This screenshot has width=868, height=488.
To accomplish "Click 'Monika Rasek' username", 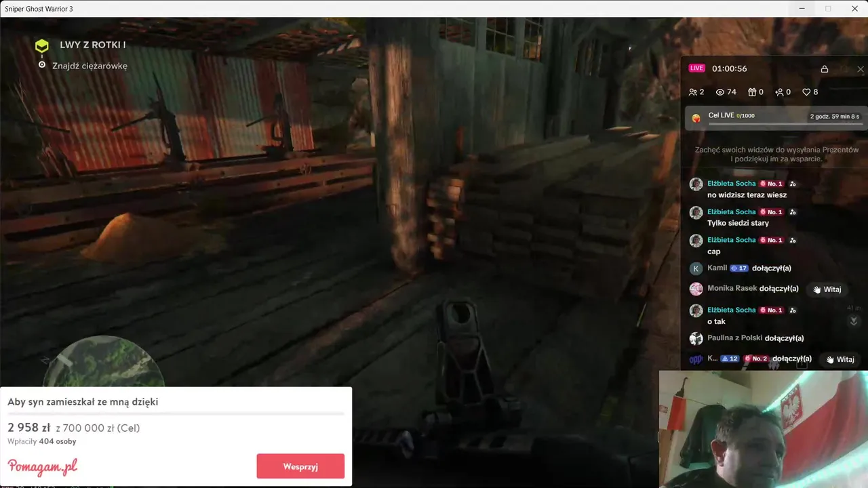I will 732,288.
